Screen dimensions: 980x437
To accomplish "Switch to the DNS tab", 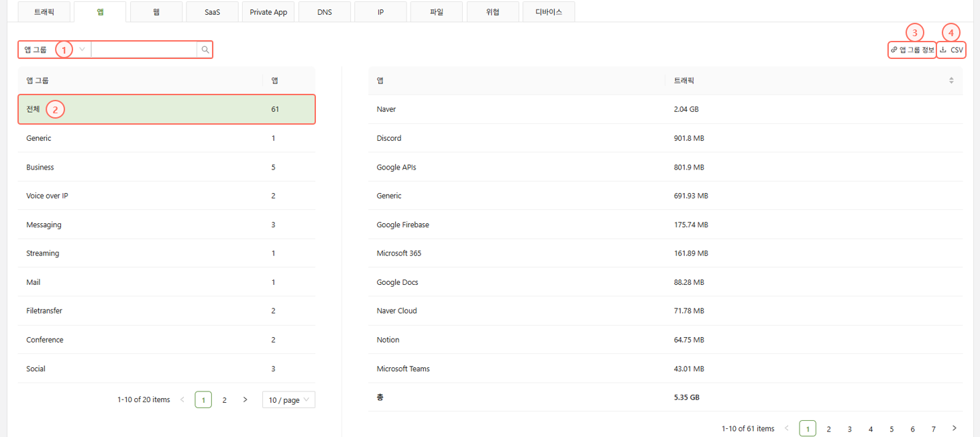I will (325, 12).
